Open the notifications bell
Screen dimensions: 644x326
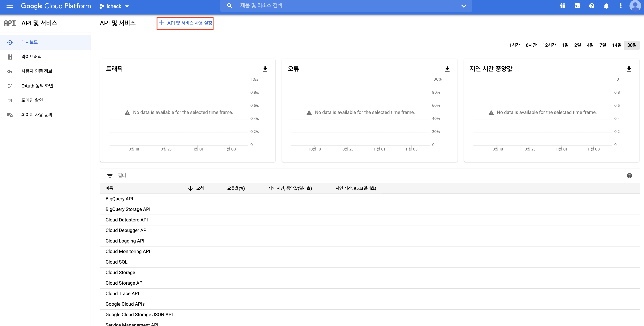(606, 6)
